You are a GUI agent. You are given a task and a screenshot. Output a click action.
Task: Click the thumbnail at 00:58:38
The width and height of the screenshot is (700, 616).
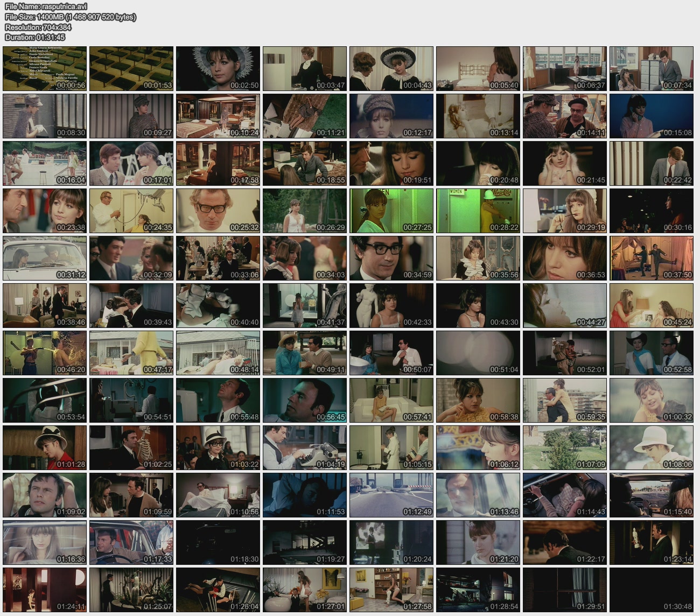[478, 400]
